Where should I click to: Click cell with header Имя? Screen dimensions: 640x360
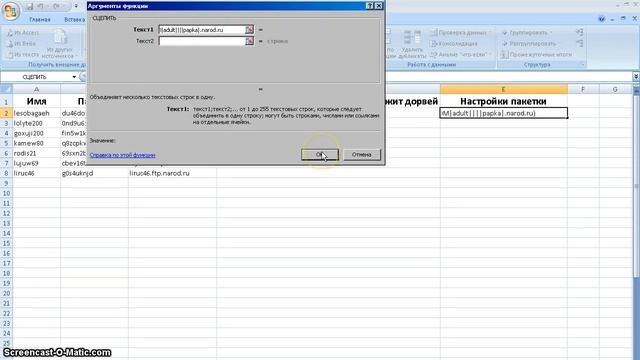click(36, 101)
